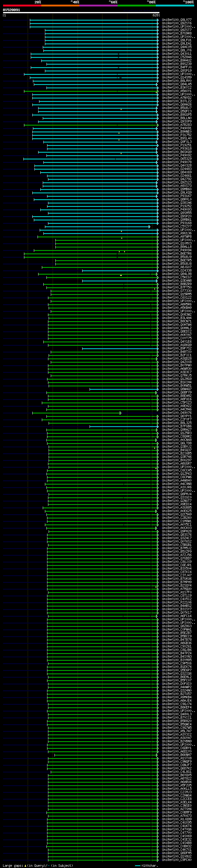Viewport: 197px width, 868px height.
Task: Click UniRef100_B3TLZ2 label
Action: (177, 101)
